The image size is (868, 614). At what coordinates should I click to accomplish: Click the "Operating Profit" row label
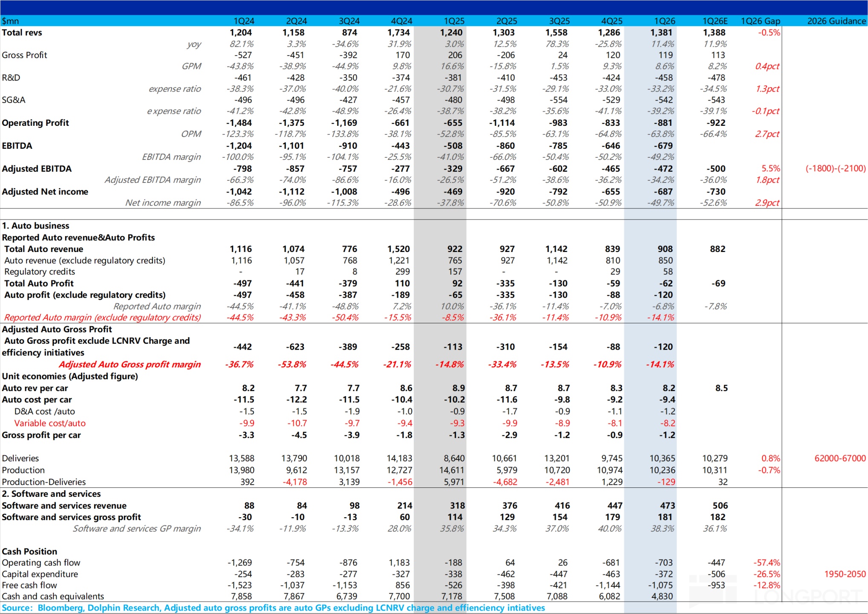point(35,123)
